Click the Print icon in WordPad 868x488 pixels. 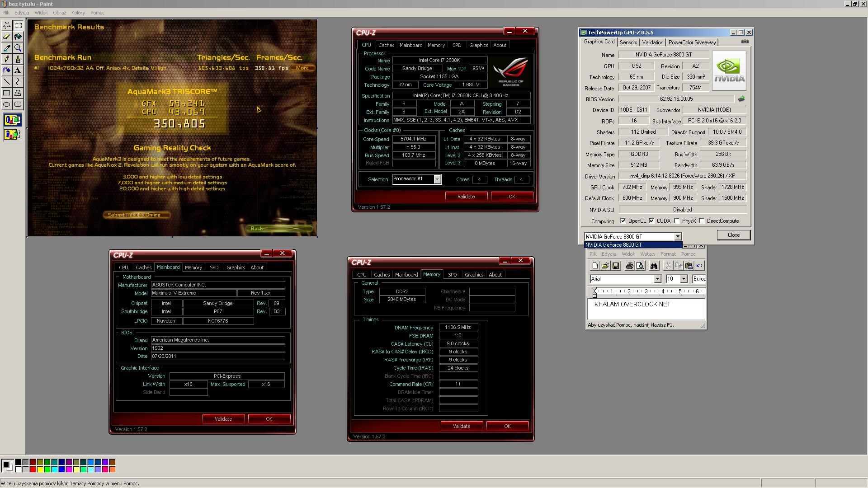coord(629,266)
